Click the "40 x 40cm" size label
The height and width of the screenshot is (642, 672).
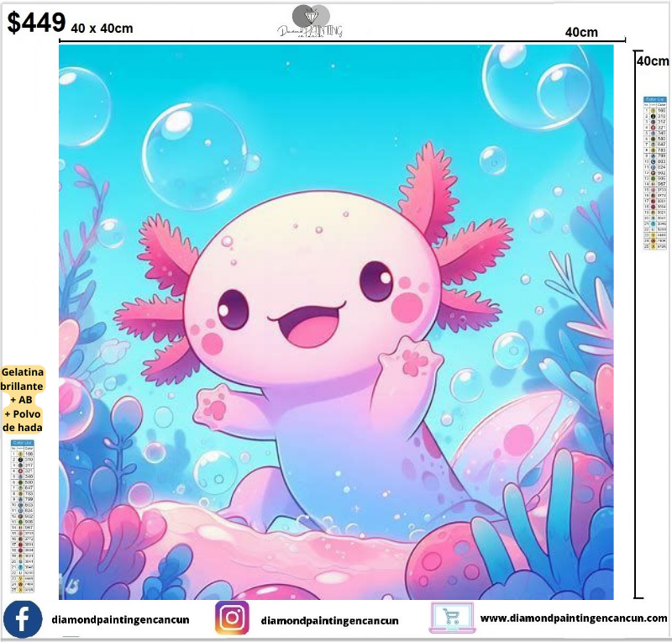click(x=102, y=28)
